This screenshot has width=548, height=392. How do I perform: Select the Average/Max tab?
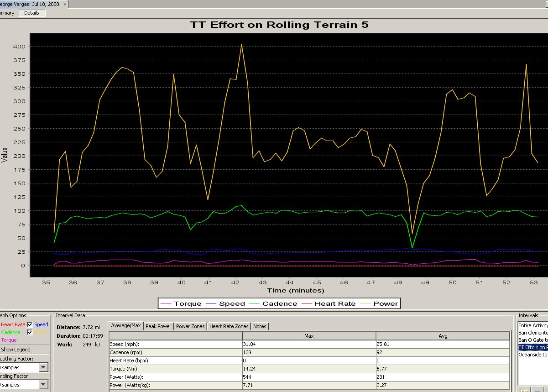[x=126, y=326]
